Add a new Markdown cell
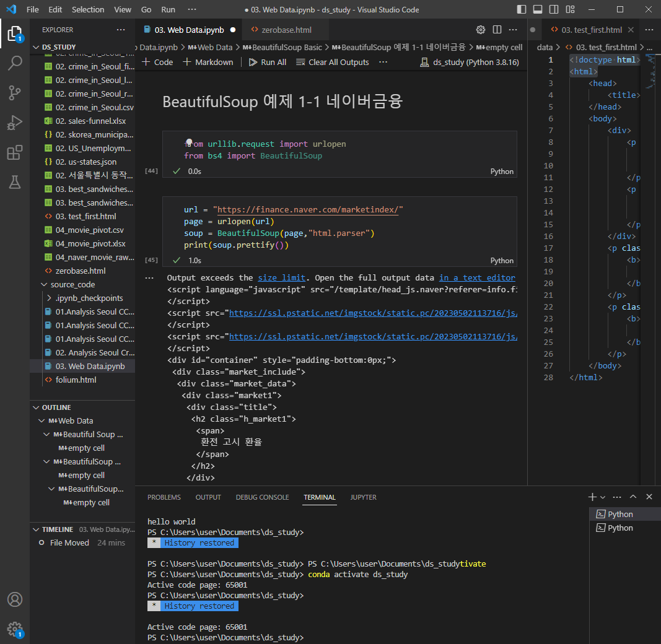 click(x=208, y=62)
